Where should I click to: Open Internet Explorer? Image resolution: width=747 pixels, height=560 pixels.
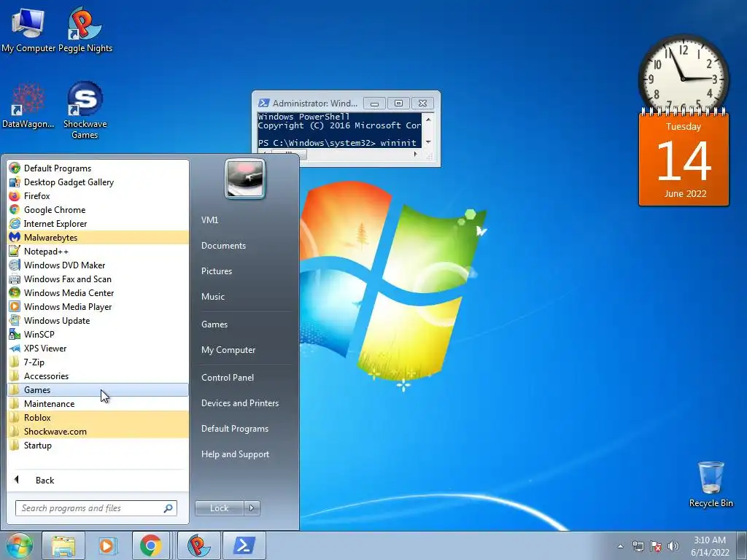(x=98, y=223)
